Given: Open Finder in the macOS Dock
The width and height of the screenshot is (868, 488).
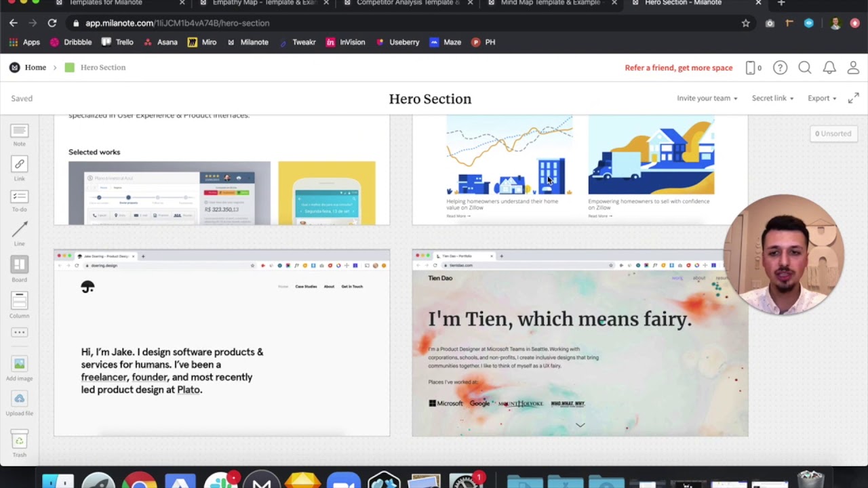Looking at the screenshot, I should pos(58,480).
